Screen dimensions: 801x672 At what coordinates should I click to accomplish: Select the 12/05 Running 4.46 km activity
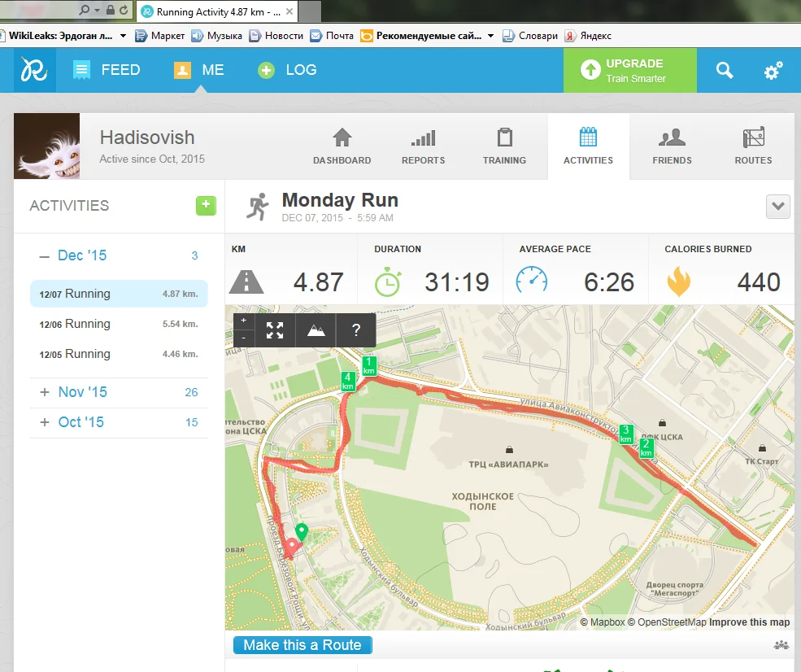119,354
